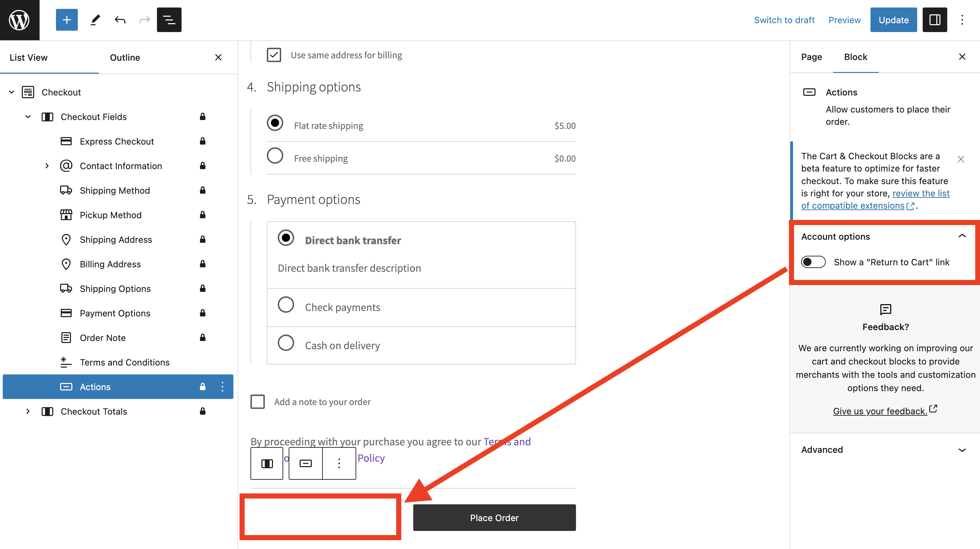Click the undo arrow

(x=119, y=19)
